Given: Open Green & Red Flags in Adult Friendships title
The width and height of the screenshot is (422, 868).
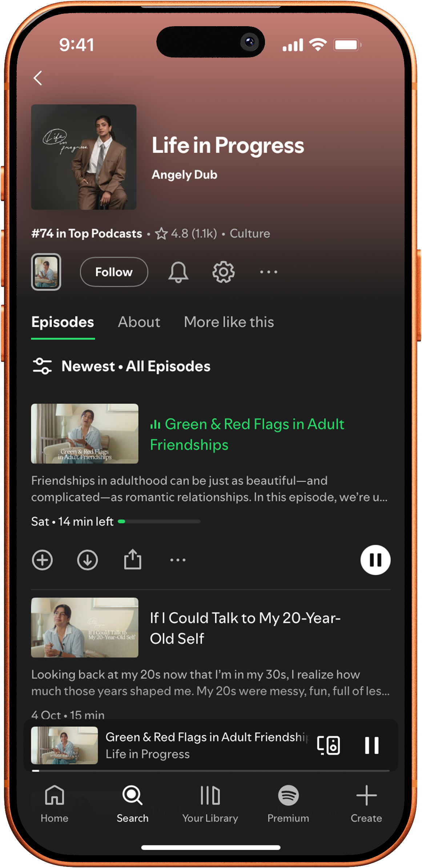Looking at the screenshot, I should [x=247, y=434].
